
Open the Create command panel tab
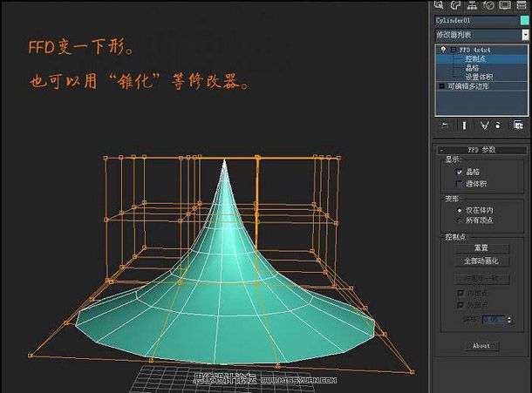point(439,4)
